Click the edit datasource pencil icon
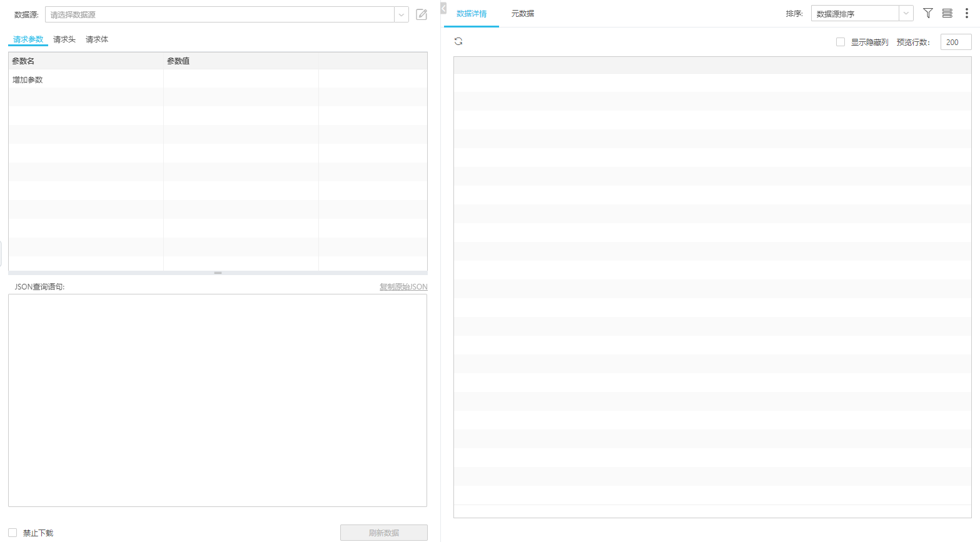Screen dimensions: 980x542 pyautogui.click(x=420, y=14)
